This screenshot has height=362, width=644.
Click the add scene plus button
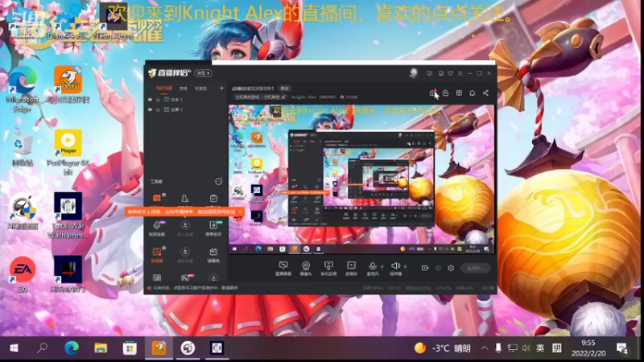point(222,88)
